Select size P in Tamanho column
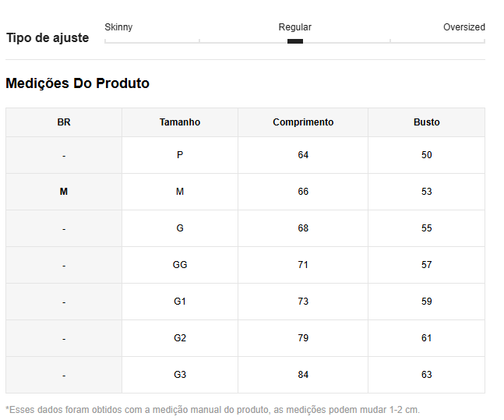The image size is (504, 420). click(x=180, y=155)
